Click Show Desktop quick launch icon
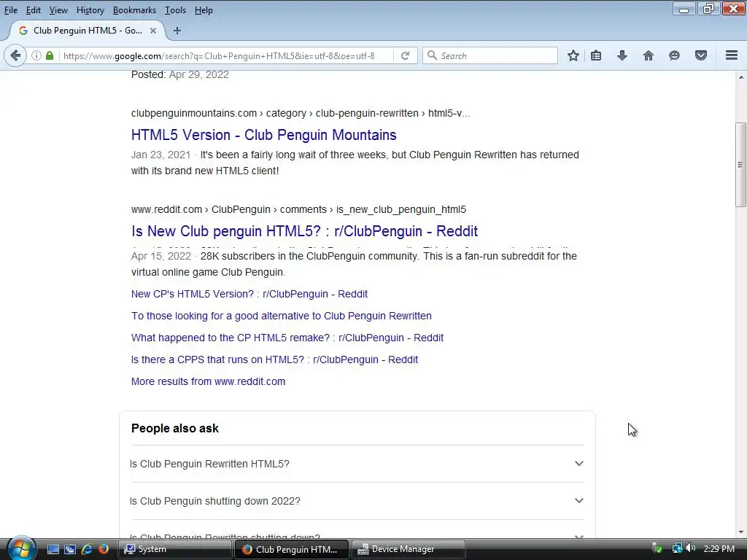747x560 pixels. (x=53, y=549)
